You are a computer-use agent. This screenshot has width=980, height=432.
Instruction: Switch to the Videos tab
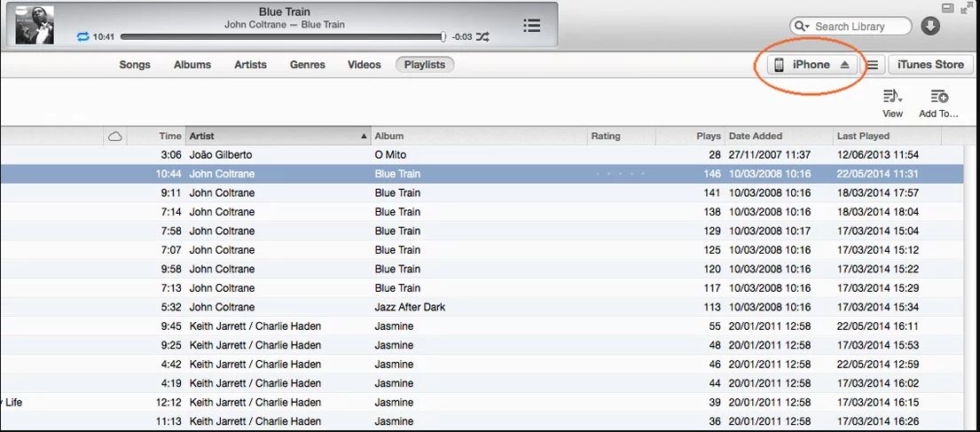click(x=365, y=65)
